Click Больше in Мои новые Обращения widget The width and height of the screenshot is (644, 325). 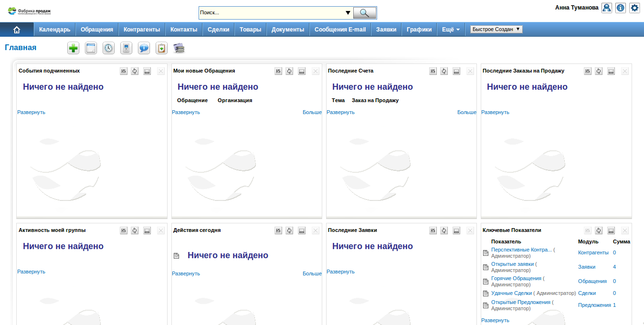click(x=312, y=112)
